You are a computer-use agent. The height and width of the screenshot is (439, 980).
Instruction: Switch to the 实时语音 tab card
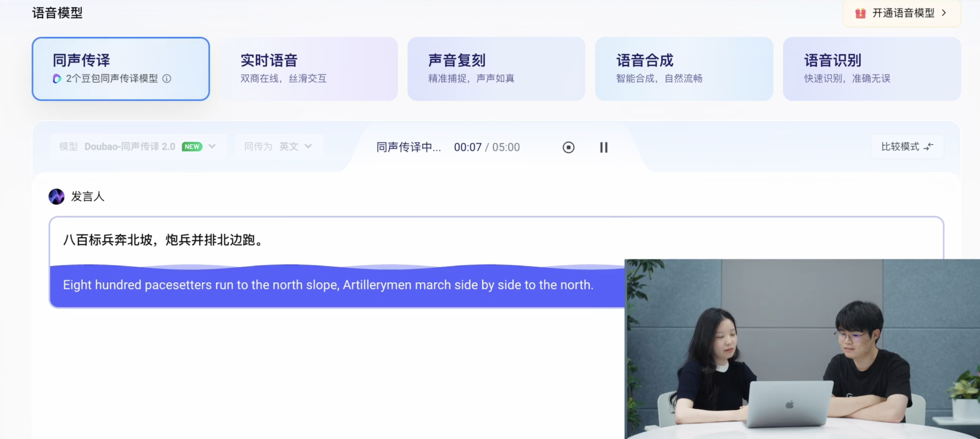(308, 69)
